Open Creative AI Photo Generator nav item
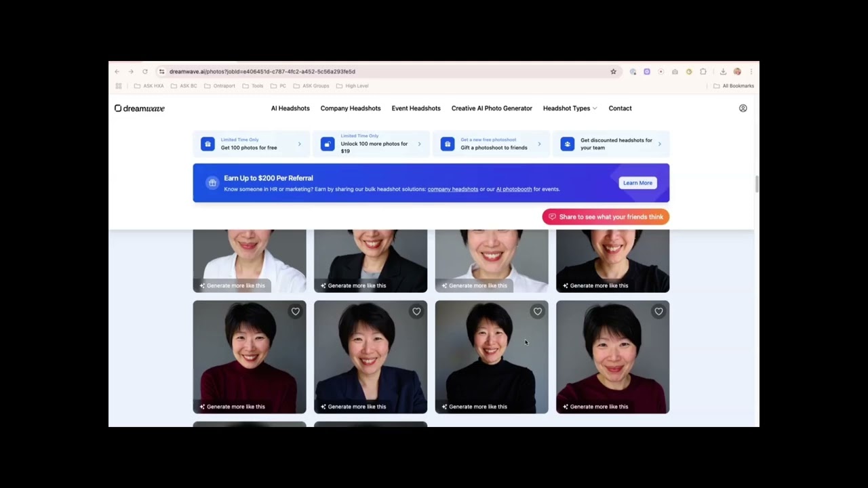Screen dimensions: 868x488 click(x=492, y=108)
